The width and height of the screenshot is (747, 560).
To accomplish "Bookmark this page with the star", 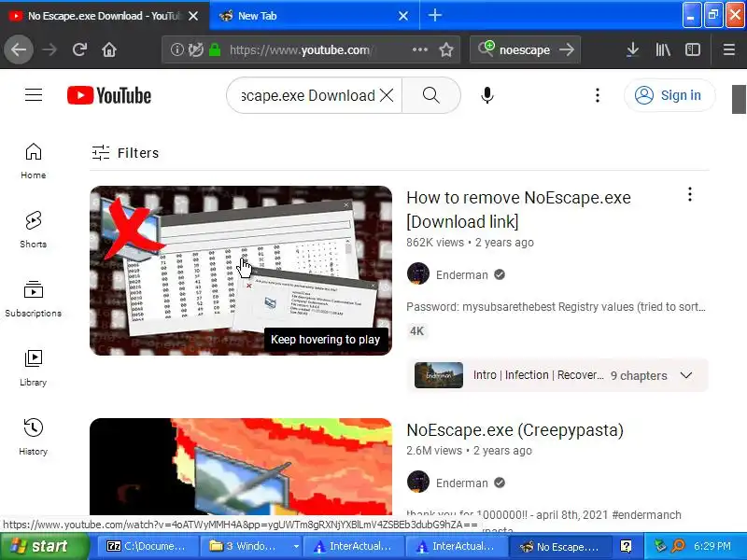I will pos(446,49).
